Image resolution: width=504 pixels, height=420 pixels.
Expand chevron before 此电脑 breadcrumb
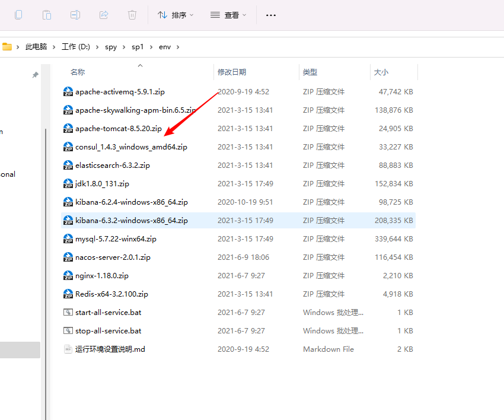point(18,47)
